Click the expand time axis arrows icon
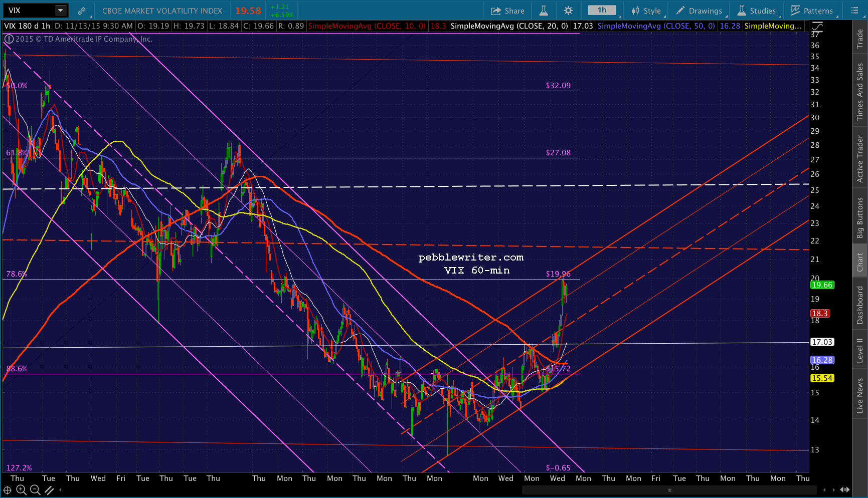 [845, 489]
